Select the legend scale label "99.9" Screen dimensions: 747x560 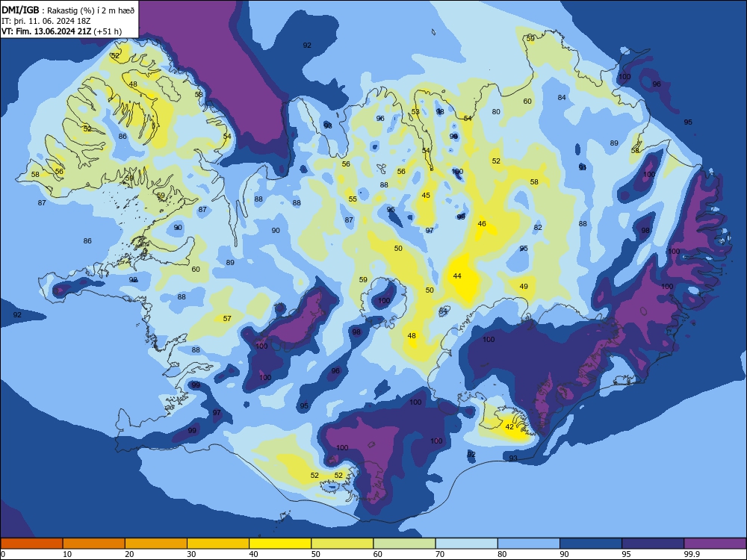pos(692,554)
